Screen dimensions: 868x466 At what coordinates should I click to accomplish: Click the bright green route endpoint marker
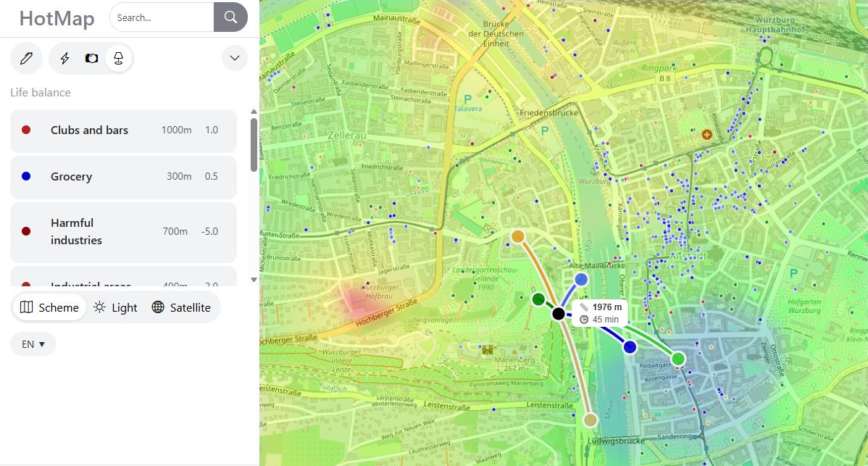pyautogui.click(x=678, y=359)
